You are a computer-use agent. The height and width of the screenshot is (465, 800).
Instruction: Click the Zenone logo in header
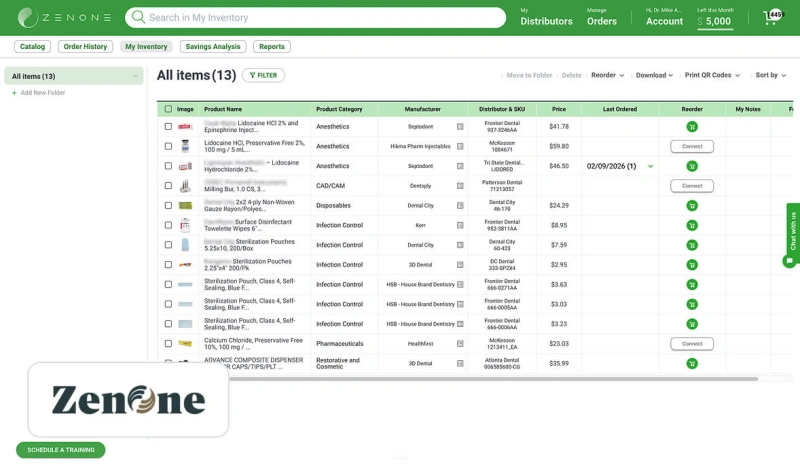coord(66,18)
